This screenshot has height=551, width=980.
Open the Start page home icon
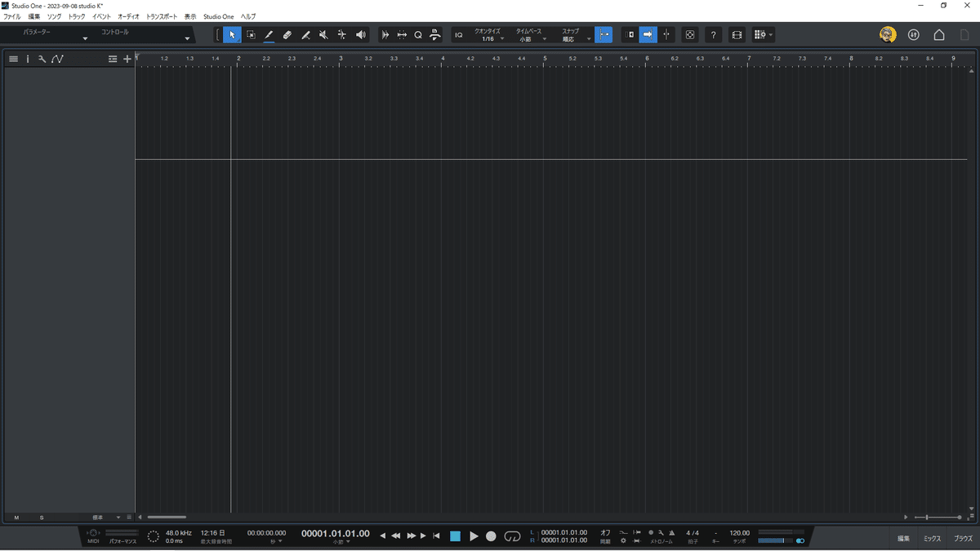[x=939, y=35]
